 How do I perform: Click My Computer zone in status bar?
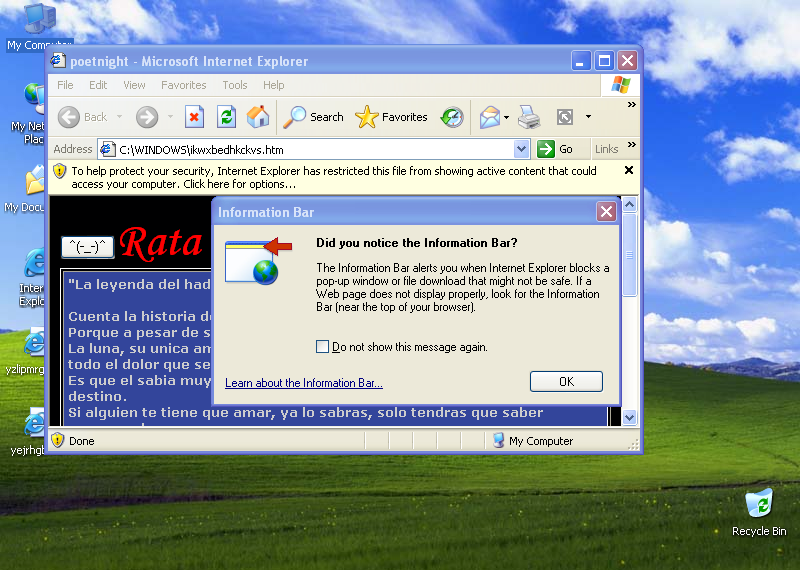pos(534,440)
